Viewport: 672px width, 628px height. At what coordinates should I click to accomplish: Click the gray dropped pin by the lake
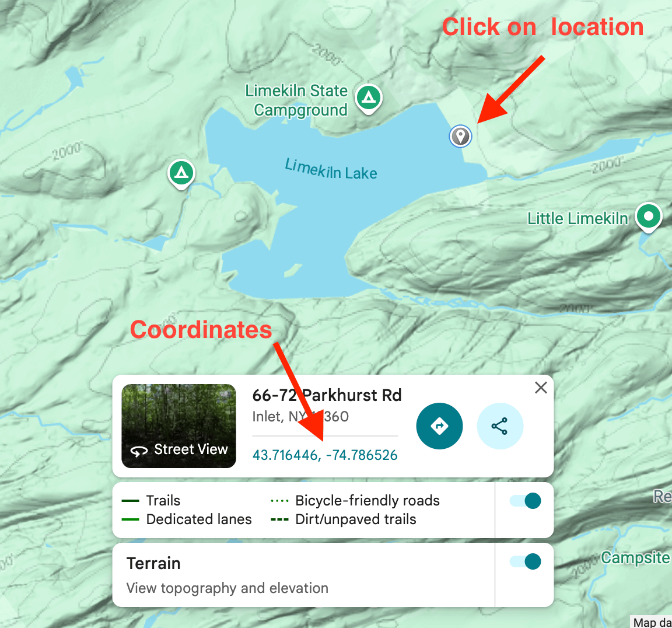460,137
